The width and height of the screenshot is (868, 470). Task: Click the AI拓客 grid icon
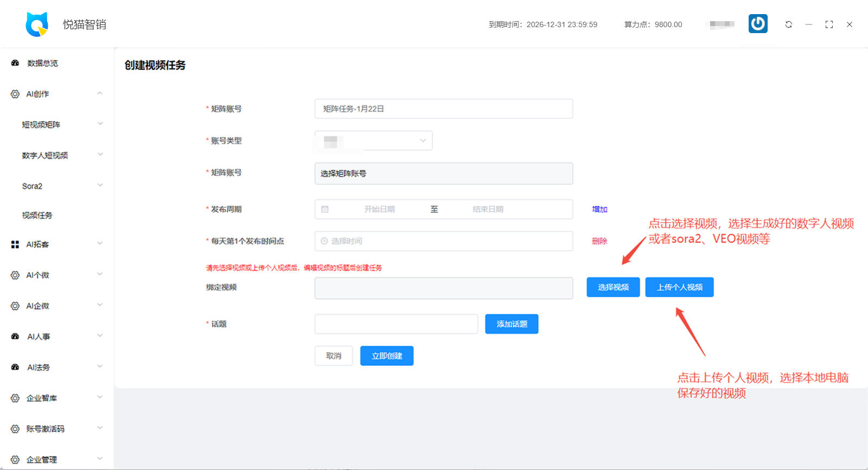(x=15, y=245)
